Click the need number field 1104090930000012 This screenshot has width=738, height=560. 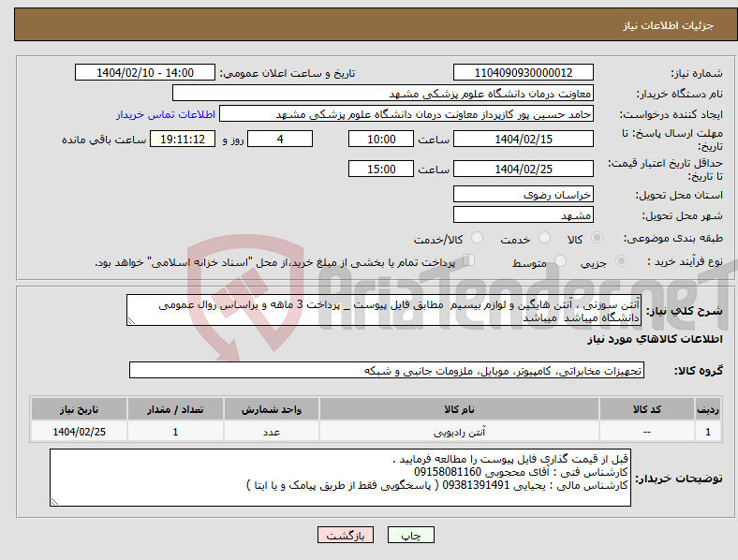(523, 72)
